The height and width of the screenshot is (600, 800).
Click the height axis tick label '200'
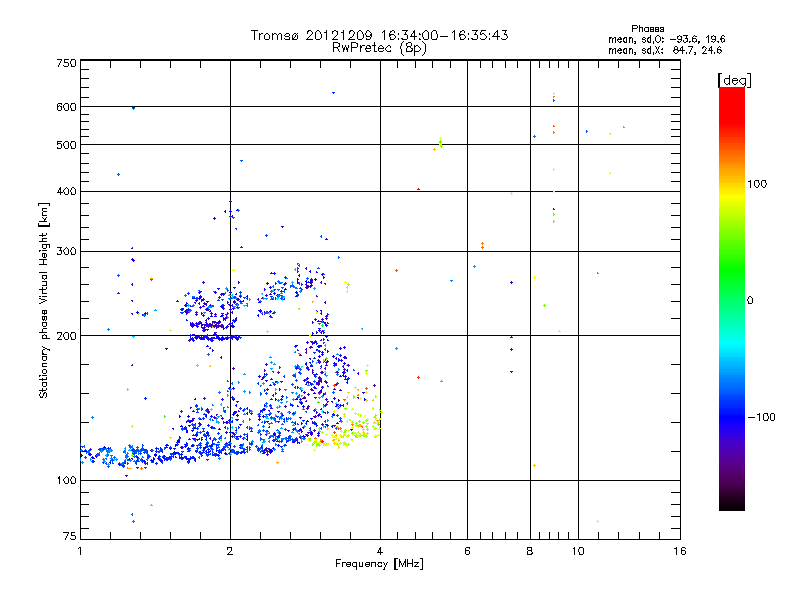(x=66, y=336)
